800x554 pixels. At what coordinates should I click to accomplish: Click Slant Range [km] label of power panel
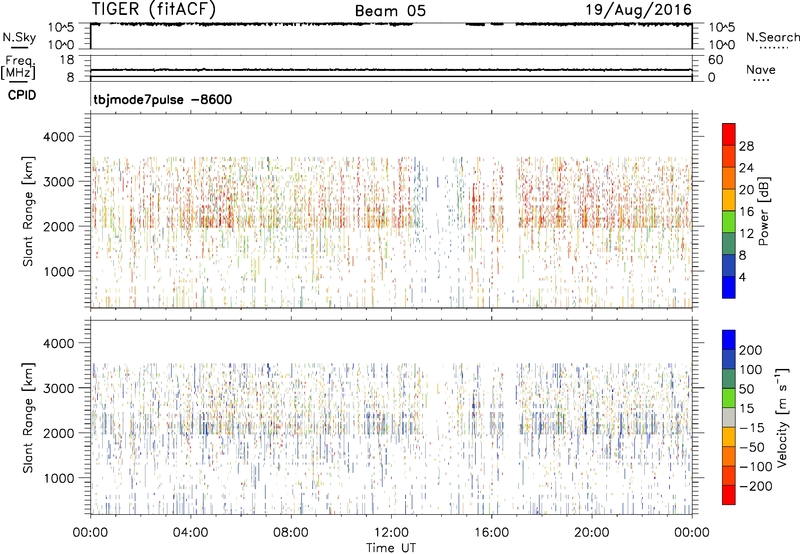[x=28, y=211]
